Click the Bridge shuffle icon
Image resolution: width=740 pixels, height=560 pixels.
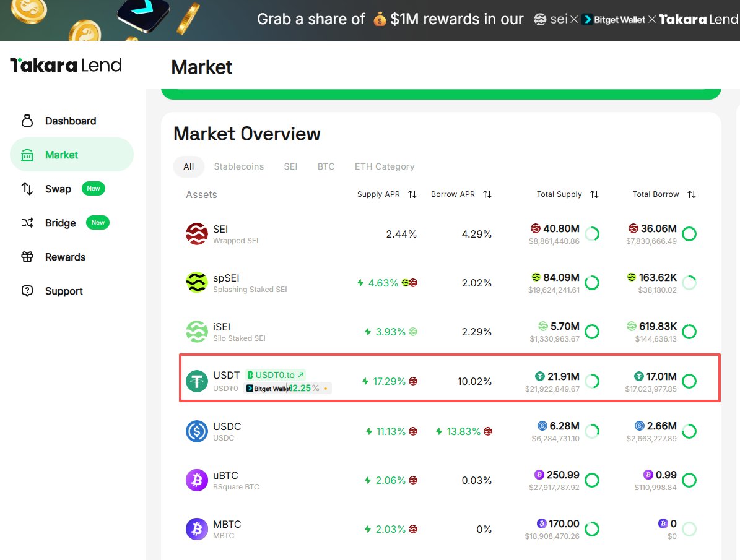tap(27, 223)
